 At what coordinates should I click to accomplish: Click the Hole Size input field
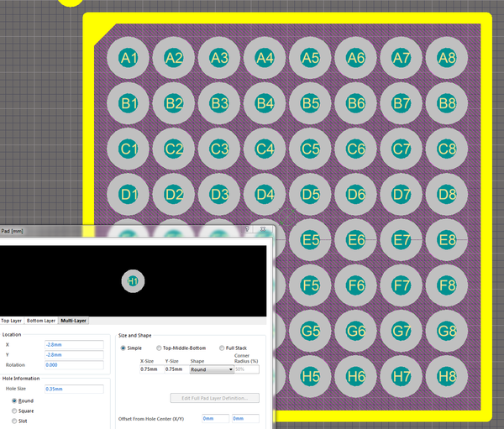(74, 389)
